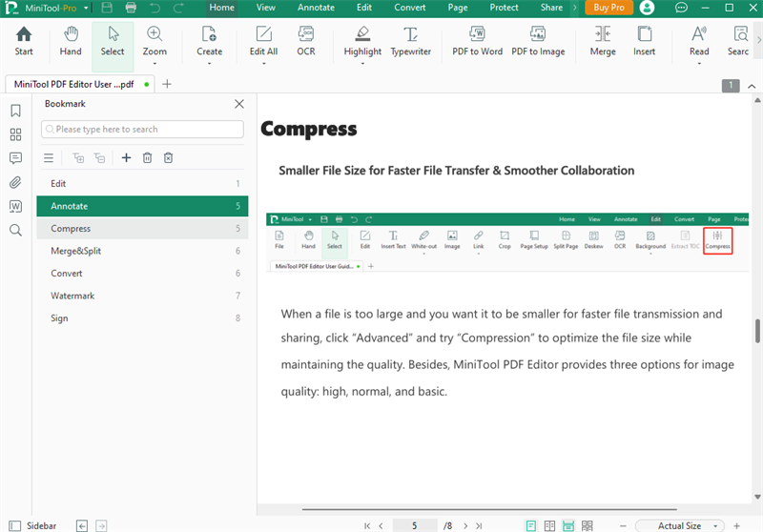Open the search sidebar magnifier
Screen dimensions: 763x532
click(15, 230)
